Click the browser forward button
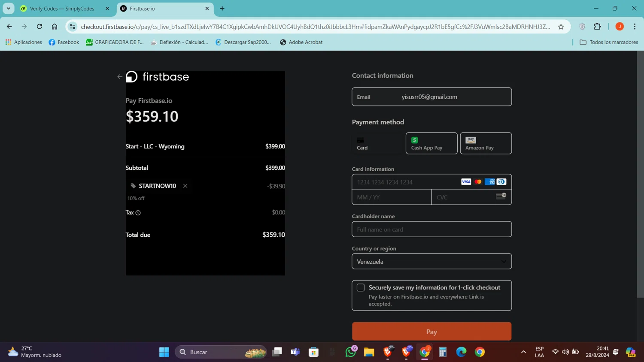Viewport: 644px width, 362px height. coord(24,27)
